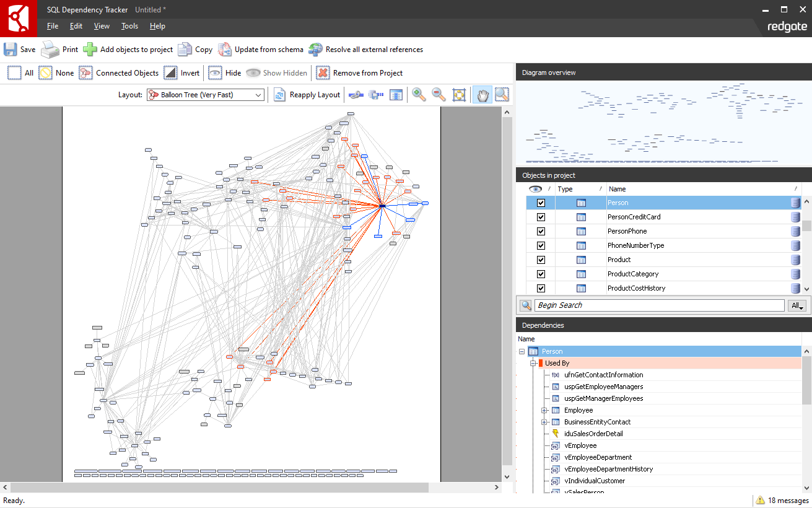Uncheck the PersonPhone visibility checkbox
Screen dimensions: 812x508
(x=541, y=232)
